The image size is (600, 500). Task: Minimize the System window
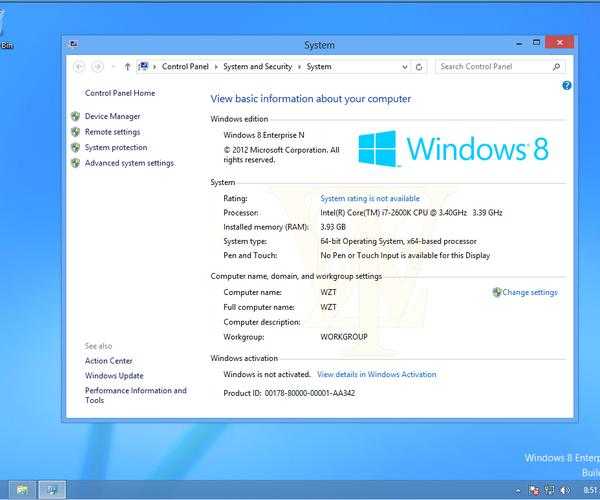[519, 43]
